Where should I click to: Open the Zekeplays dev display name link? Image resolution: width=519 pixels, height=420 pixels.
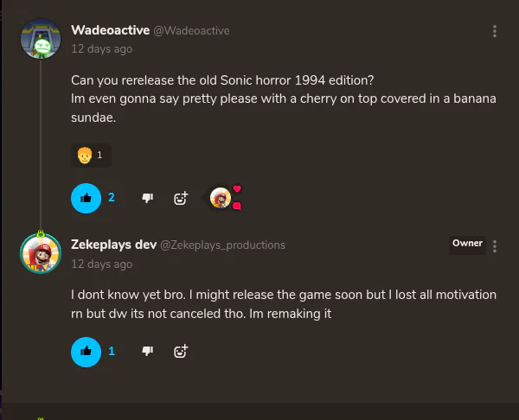point(113,245)
